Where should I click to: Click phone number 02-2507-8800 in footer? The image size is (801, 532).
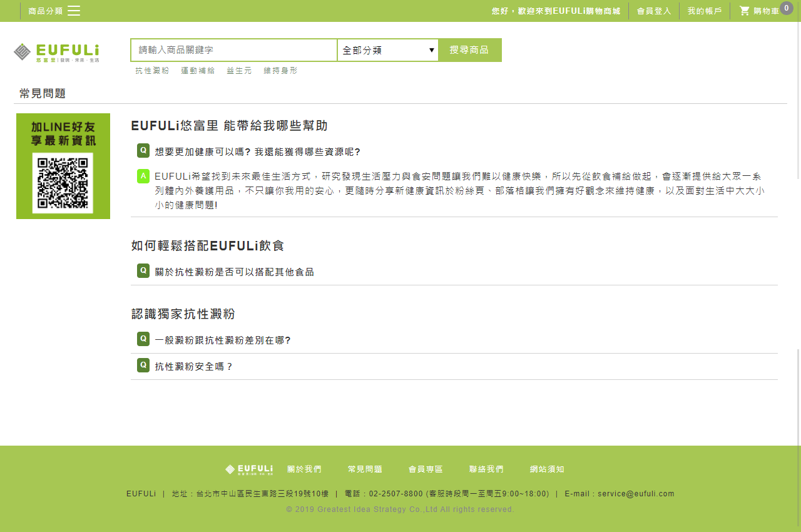[396, 494]
